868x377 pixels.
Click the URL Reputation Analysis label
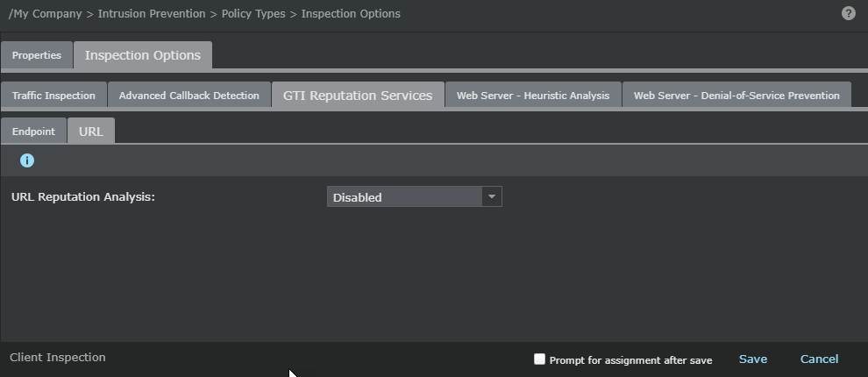(83, 197)
